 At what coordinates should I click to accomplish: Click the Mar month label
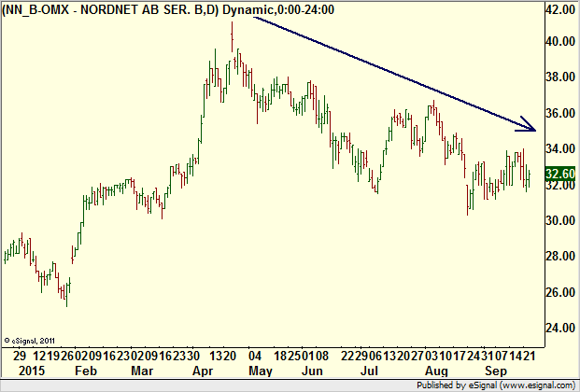point(142,371)
